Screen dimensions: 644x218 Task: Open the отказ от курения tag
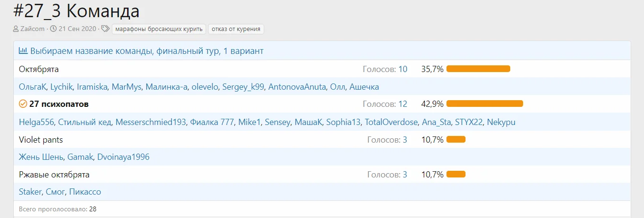(x=236, y=29)
